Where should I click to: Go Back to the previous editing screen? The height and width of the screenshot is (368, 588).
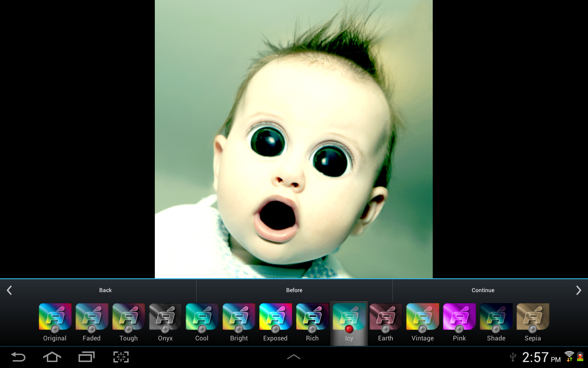105,290
